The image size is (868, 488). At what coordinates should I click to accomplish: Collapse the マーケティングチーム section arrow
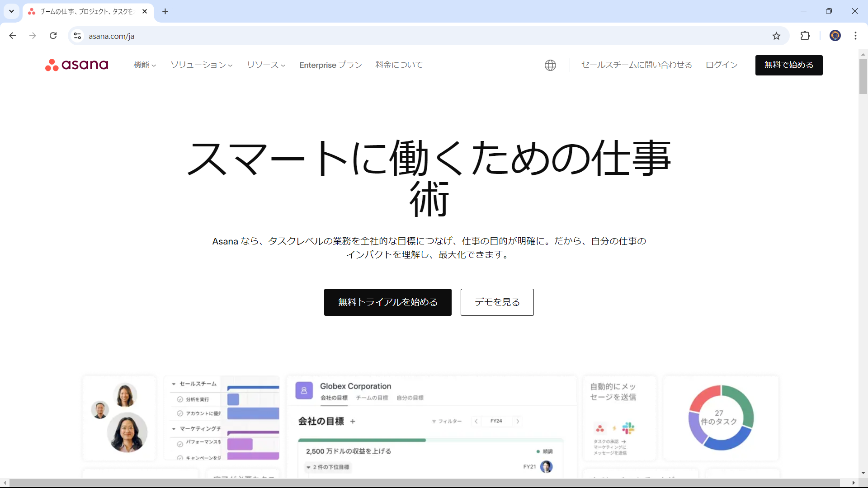174,429
